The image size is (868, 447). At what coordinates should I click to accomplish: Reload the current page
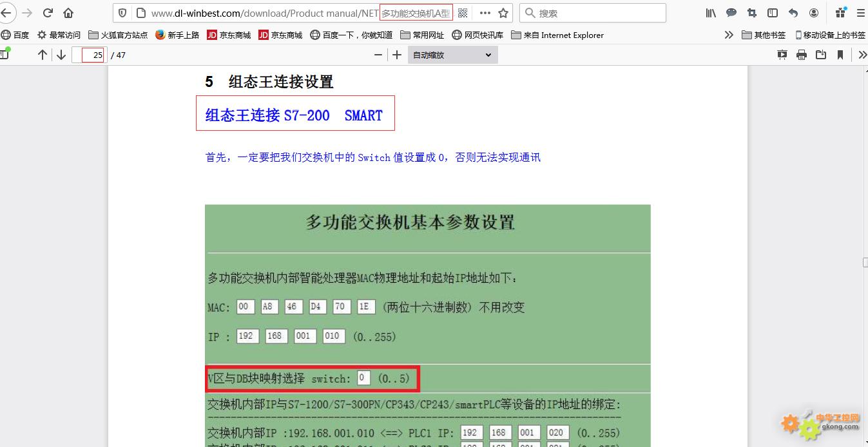(48, 13)
